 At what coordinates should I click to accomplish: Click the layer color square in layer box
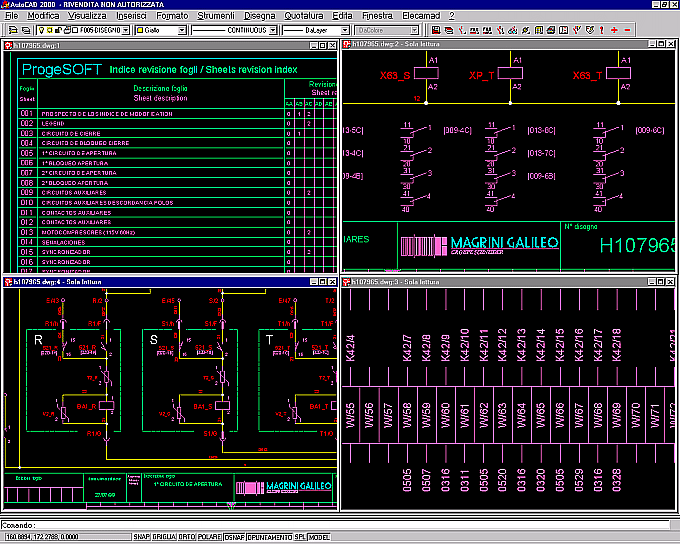coord(75,30)
